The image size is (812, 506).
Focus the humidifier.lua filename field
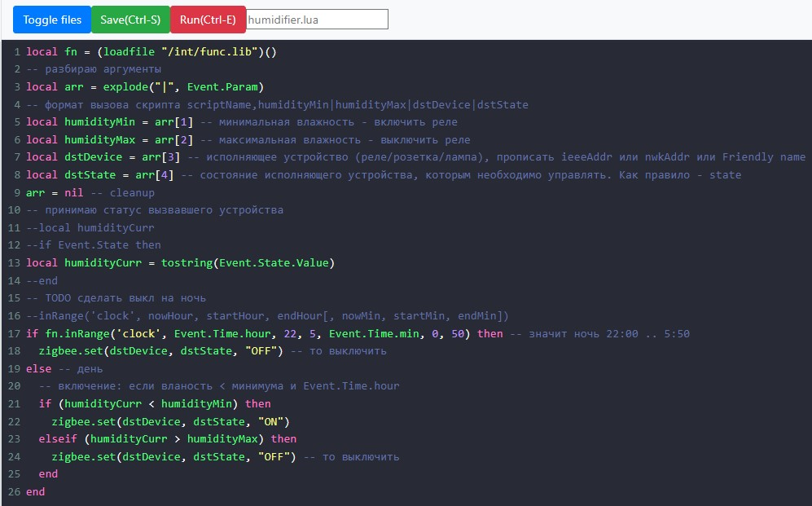point(317,20)
